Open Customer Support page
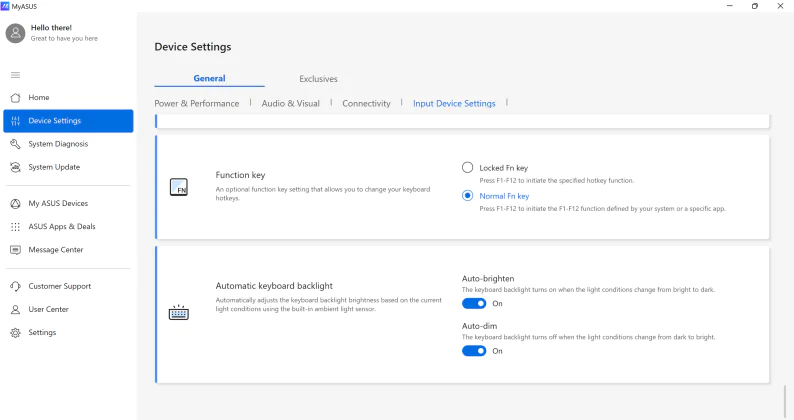Screen dimensions: 794x420 (68, 286)
